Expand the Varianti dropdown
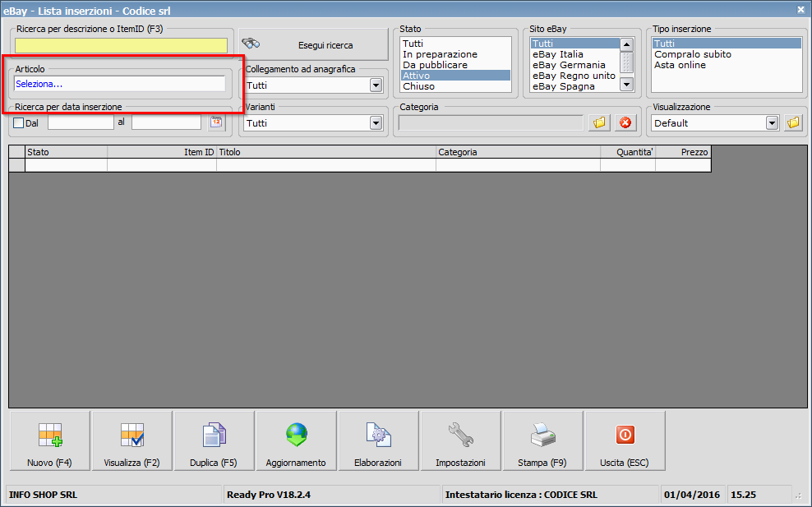Viewport: 812px width, 507px height. click(x=376, y=122)
